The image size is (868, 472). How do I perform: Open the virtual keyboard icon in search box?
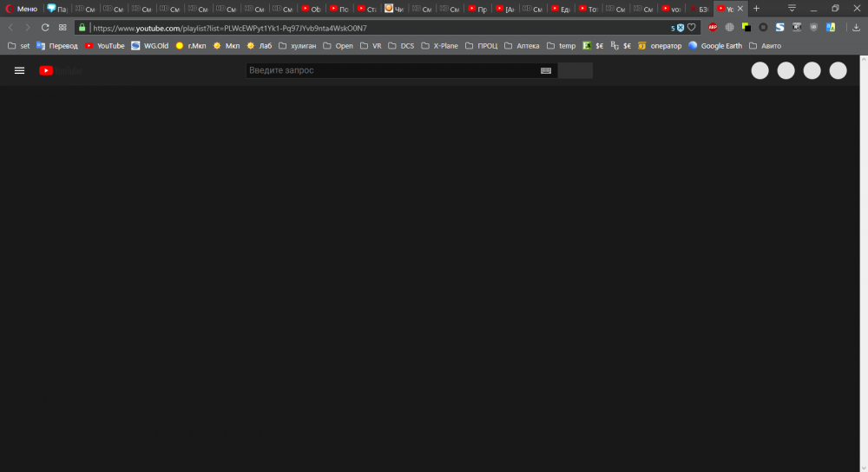[x=546, y=70]
